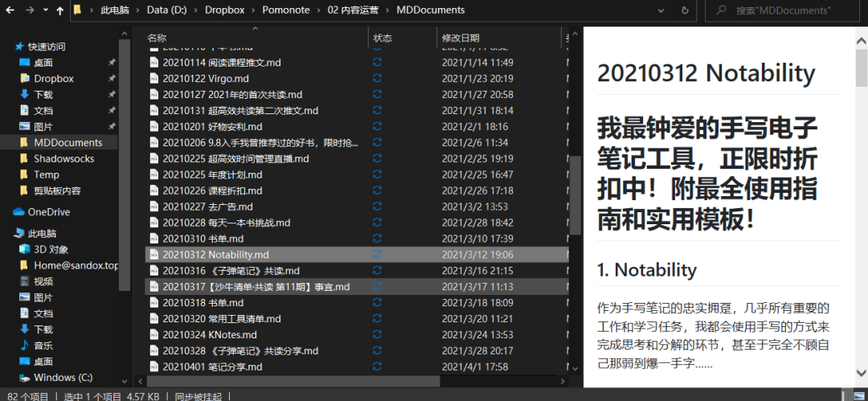Click the Dropbox folder icon in sidebar
This screenshot has height=401, width=868.
coord(24,78)
